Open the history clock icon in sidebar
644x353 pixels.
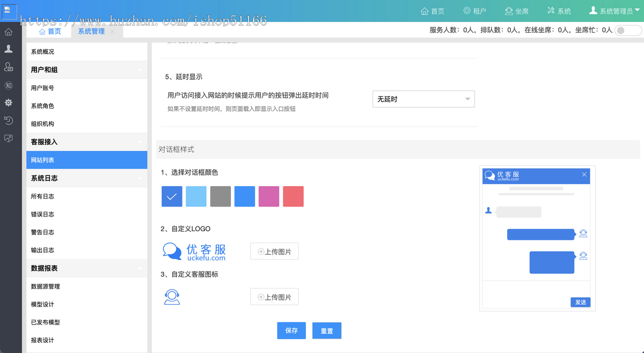click(9, 120)
